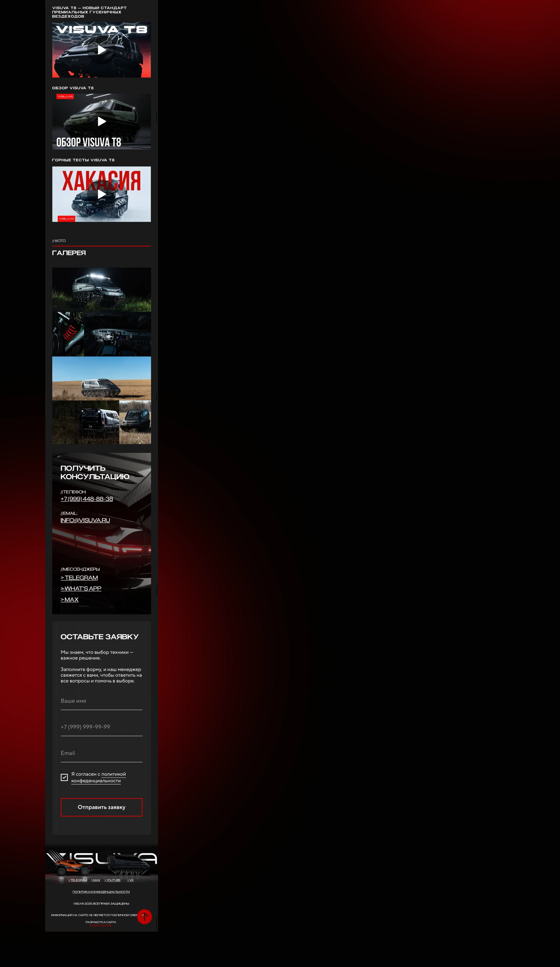This screenshot has width=560, height=967.
Task: Visit the BYDAVYDOV.RU developer link
Action: (101, 926)
